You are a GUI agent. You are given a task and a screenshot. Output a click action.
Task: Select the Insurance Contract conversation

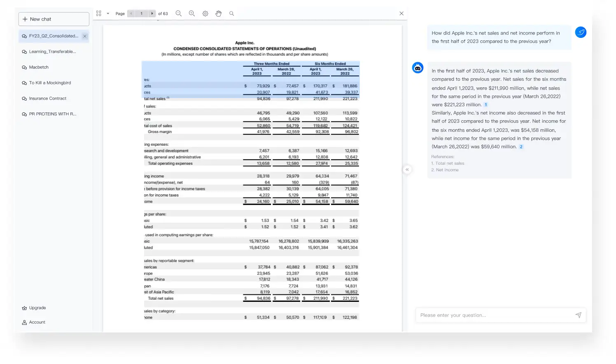click(x=47, y=98)
